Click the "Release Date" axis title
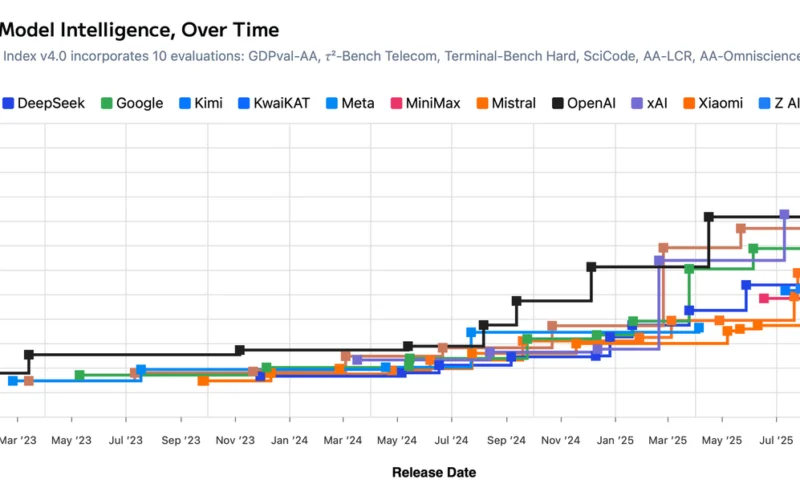800x500 pixels. (x=433, y=472)
